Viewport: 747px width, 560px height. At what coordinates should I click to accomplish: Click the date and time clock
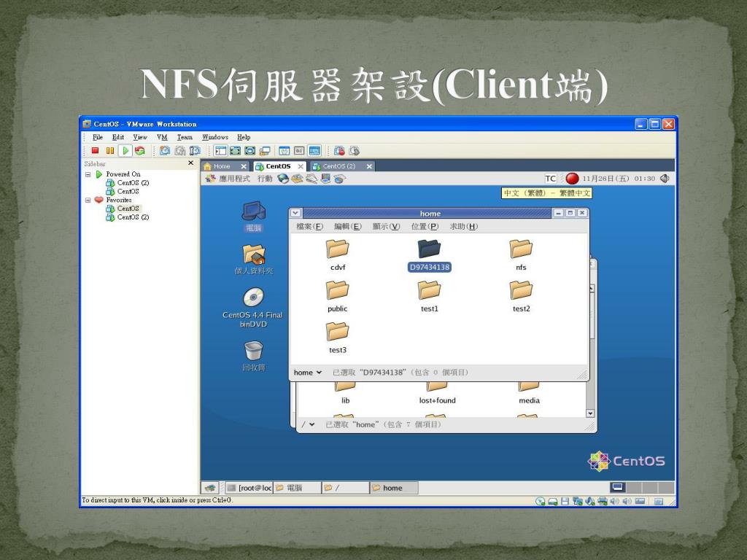point(619,179)
